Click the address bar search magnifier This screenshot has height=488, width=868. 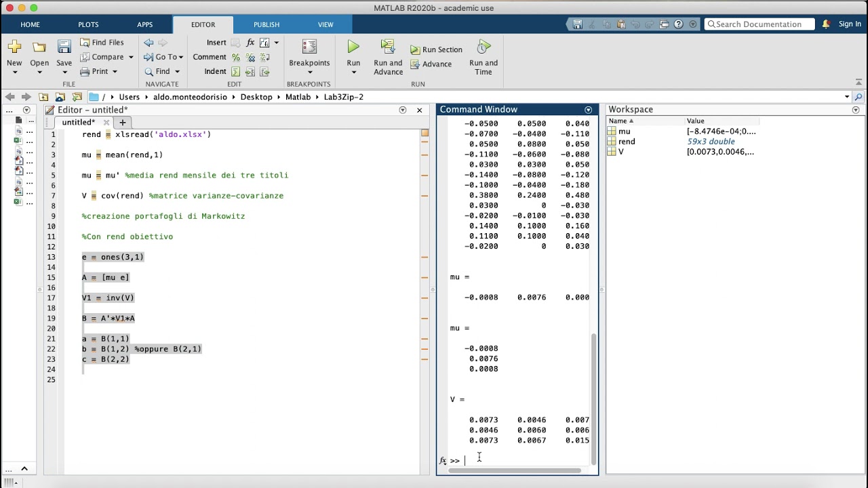click(x=858, y=97)
